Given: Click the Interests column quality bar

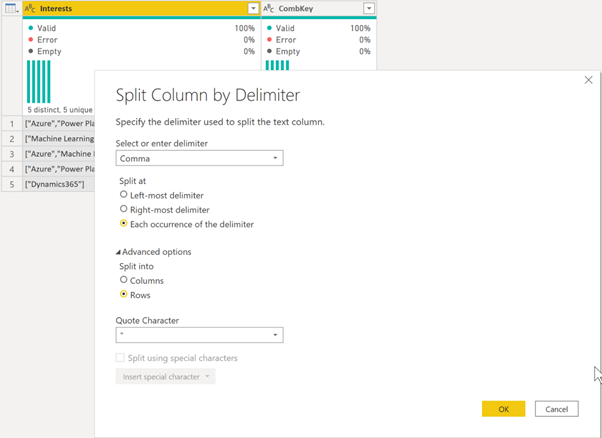Looking at the screenshot, I should tap(142, 17).
